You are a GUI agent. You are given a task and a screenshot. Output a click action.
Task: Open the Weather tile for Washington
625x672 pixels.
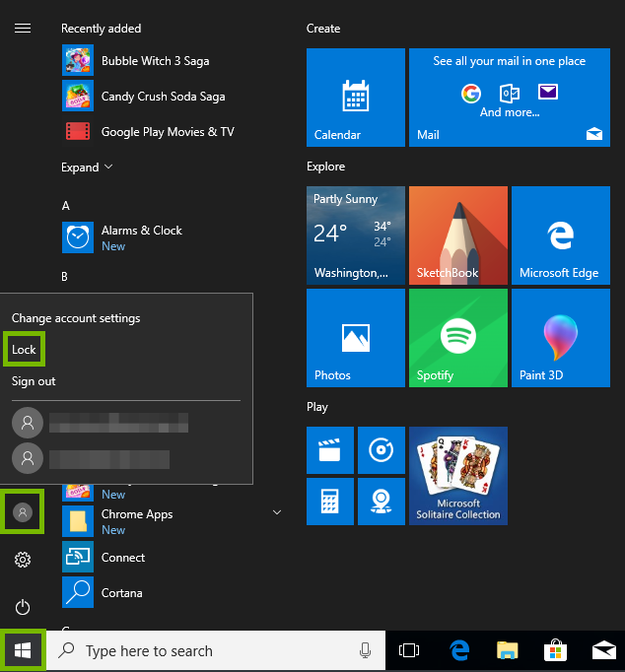tap(355, 235)
